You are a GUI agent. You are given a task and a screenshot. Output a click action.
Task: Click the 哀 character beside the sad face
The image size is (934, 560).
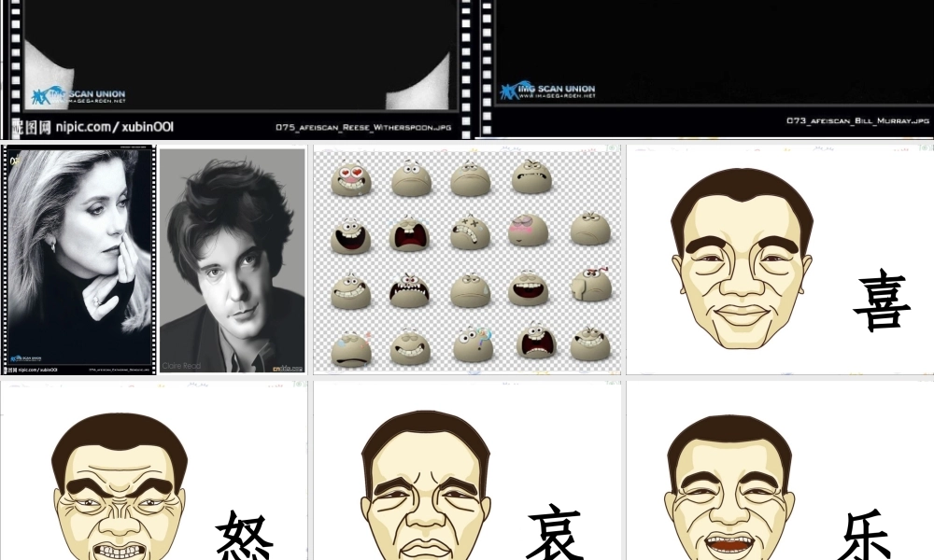click(x=554, y=534)
